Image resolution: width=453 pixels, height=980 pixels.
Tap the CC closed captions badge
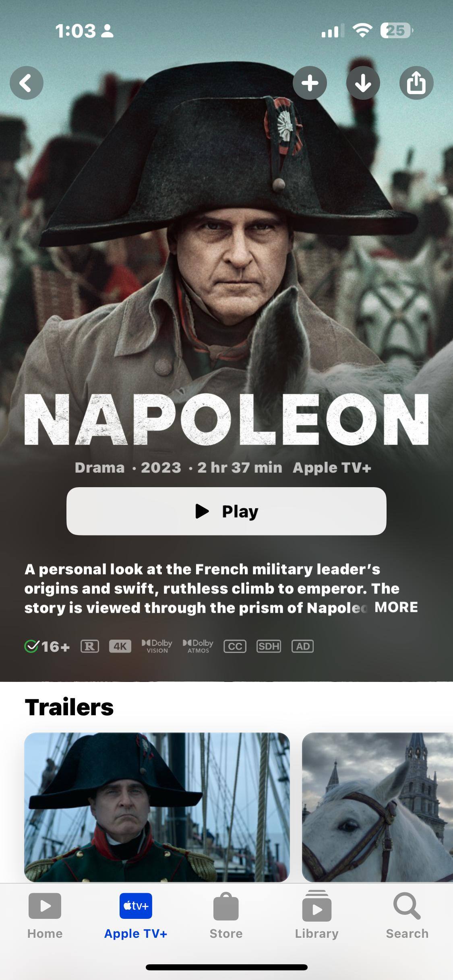pyautogui.click(x=235, y=646)
